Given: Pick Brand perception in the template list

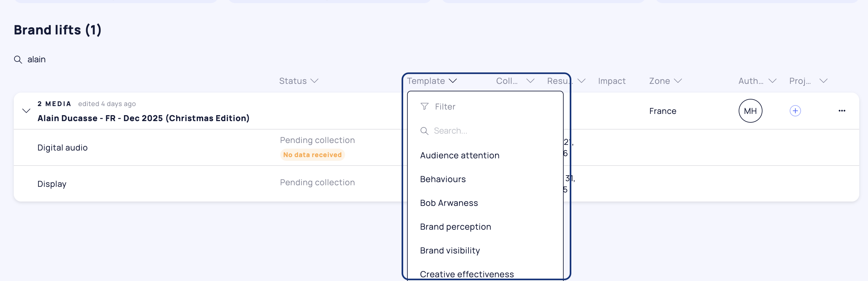Looking at the screenshot, I should point(455,227).
